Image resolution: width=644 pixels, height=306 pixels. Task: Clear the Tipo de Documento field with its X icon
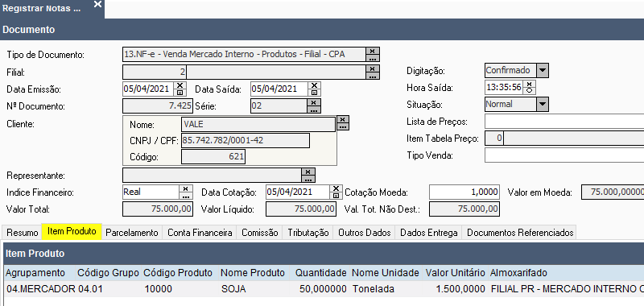tap(372, 51)
